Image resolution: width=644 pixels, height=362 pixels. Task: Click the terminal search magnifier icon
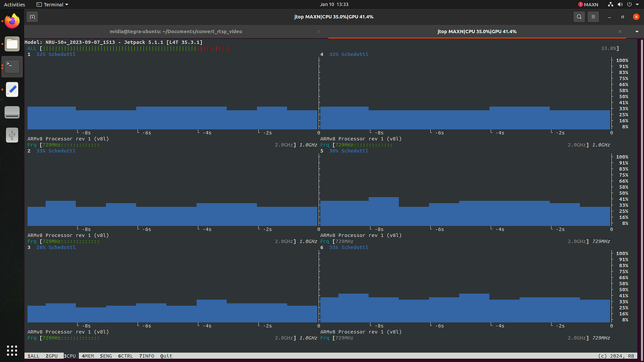579,17
